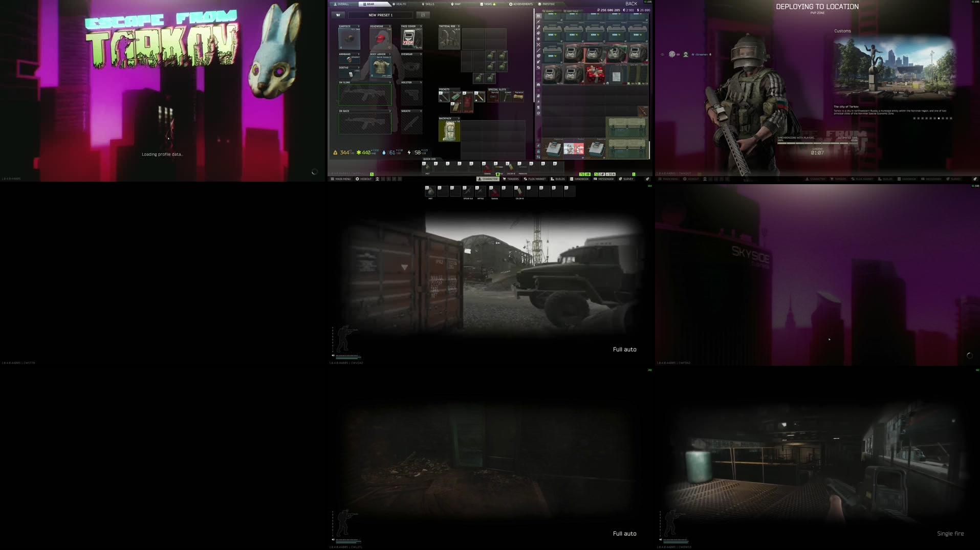Open the Hideout screen
Viewport: 980px width, 550px height.
coord(364,179)
